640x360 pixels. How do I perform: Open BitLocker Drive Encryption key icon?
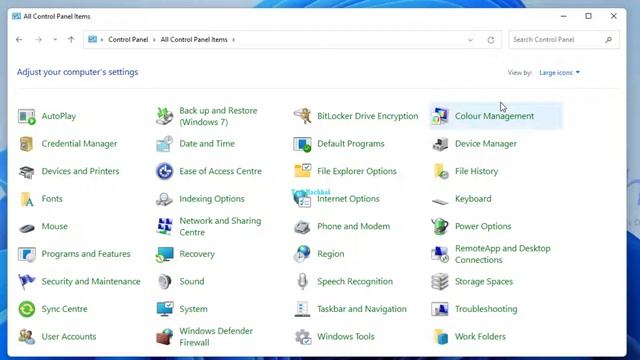click(x=302, y=116)
